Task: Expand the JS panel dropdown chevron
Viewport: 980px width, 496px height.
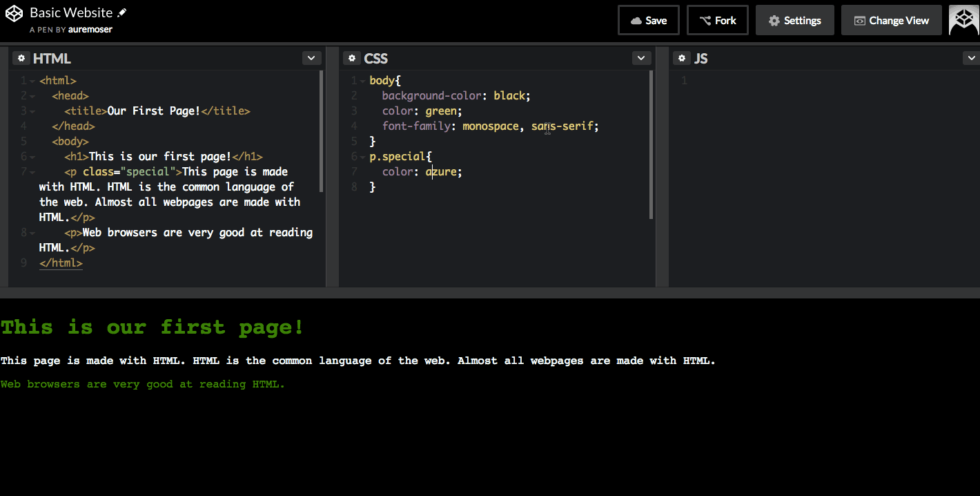Action: [x=970, y=59]
